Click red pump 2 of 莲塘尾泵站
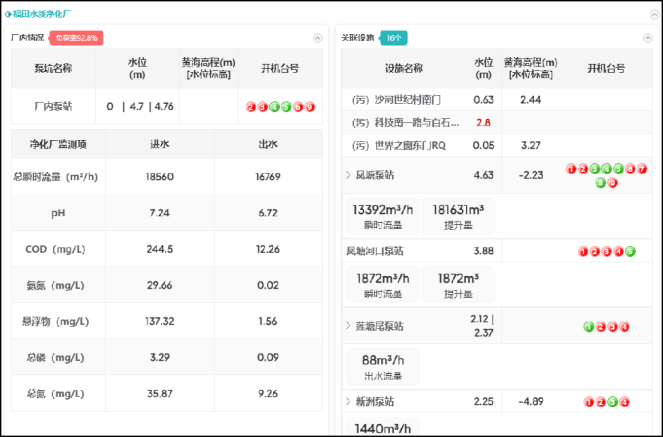 click(601, 327)
